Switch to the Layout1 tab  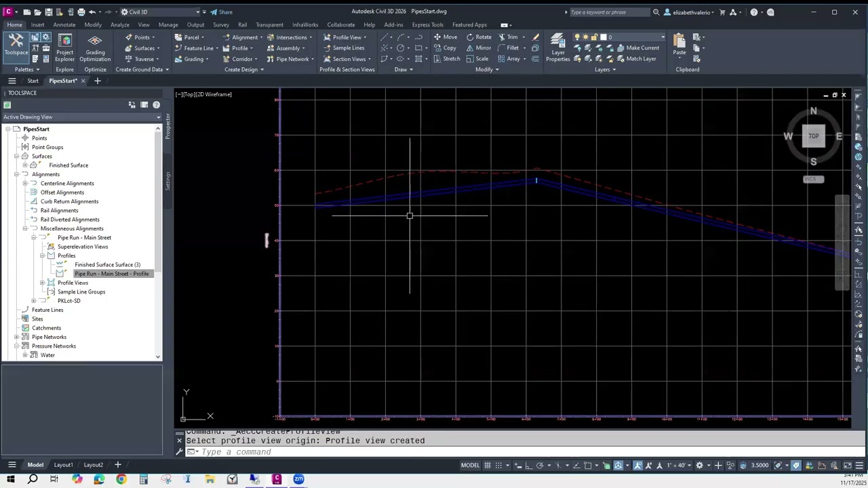point(63,465)
